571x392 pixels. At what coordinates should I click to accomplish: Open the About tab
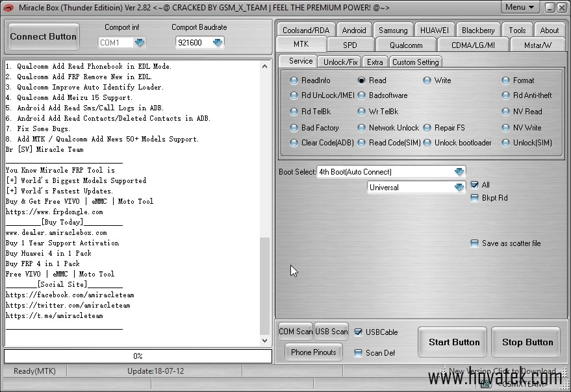point(549,31)
